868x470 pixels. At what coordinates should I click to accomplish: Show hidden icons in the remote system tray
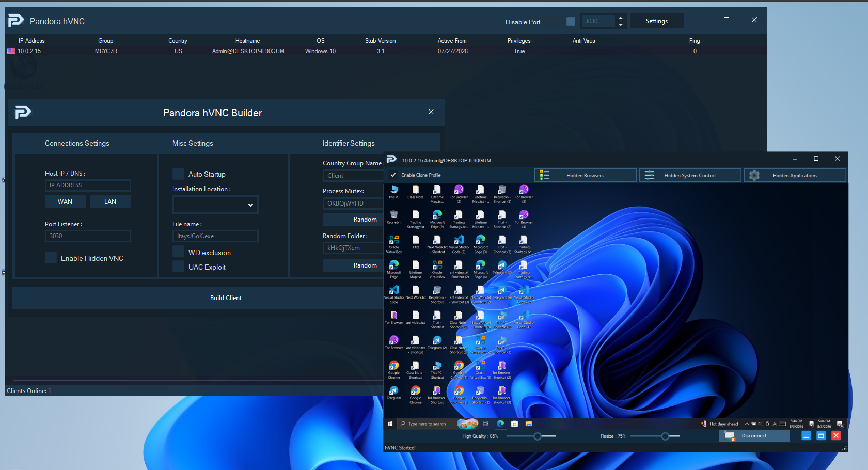coord(747,424)
